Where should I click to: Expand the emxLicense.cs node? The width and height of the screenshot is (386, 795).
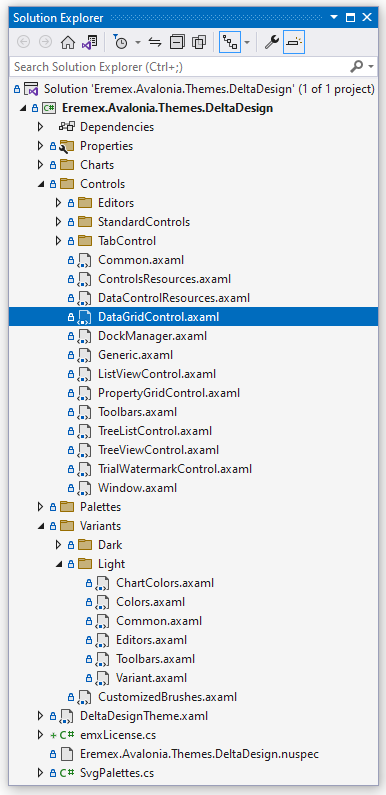click(41, 735)
